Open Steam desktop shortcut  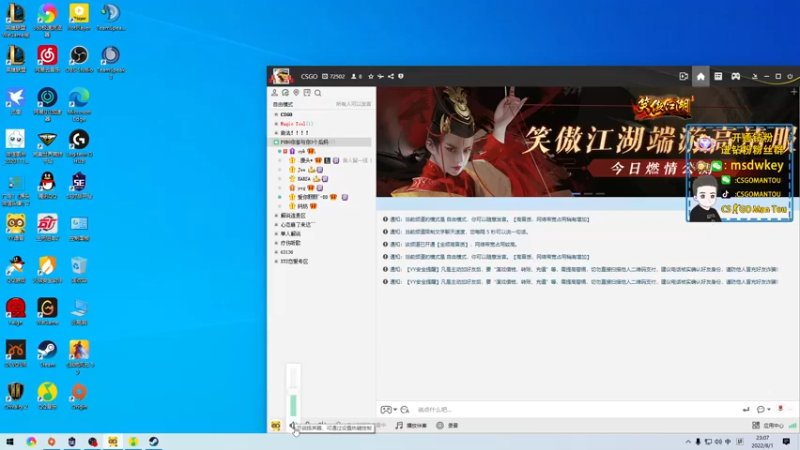coord(47,354)
